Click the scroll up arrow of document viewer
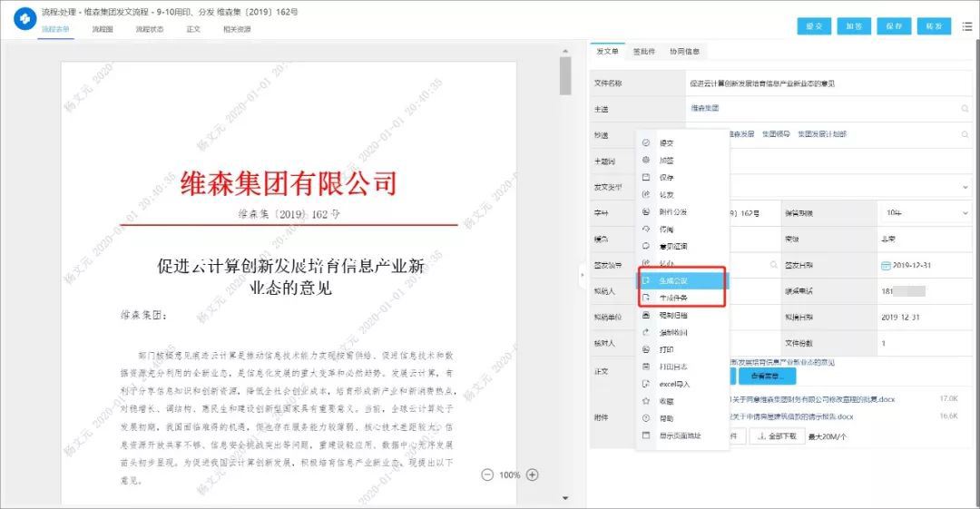 coord(565,52)
